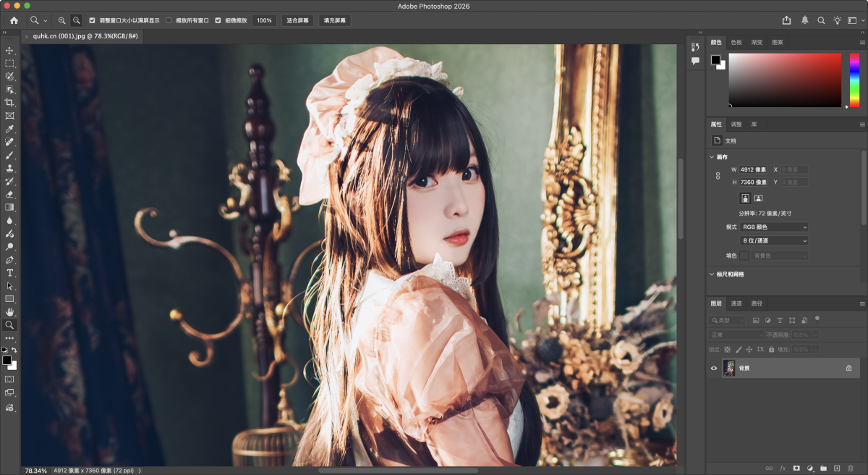This screenshot has width=868, height=475.
Task: Select the Horizontal Type tool
Action: (x=10, y=273)
